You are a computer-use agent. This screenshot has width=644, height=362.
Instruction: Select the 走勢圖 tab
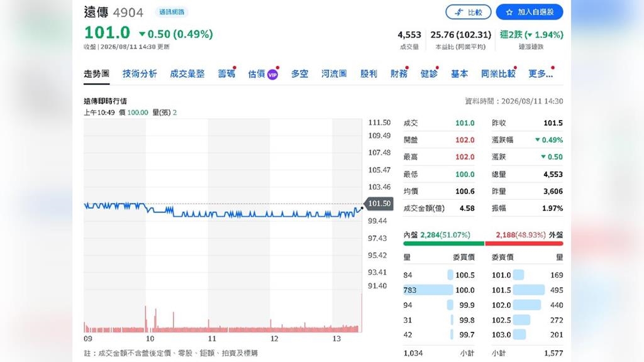click(x=96, y=74)
